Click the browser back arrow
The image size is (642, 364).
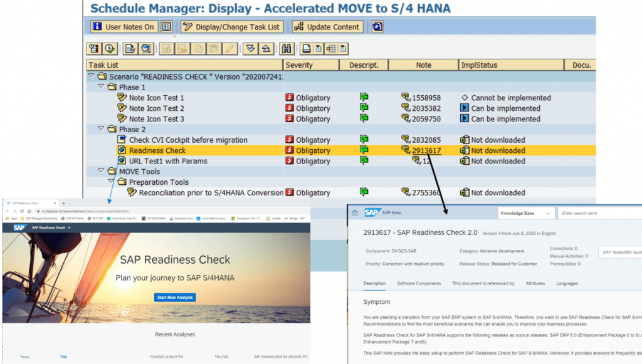[8, 211]
